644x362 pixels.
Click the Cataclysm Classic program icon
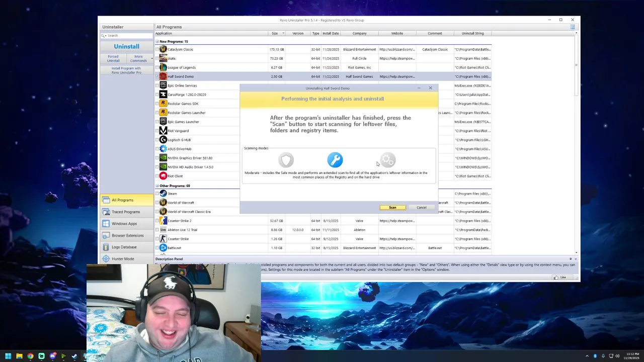pos(163,49)
